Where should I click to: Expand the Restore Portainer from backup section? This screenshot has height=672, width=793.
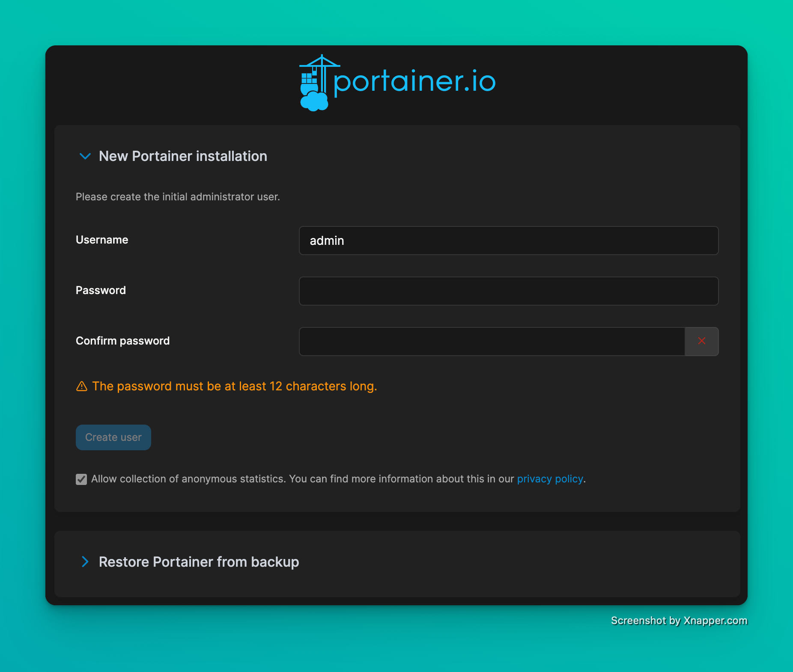[x=85, y=562]
